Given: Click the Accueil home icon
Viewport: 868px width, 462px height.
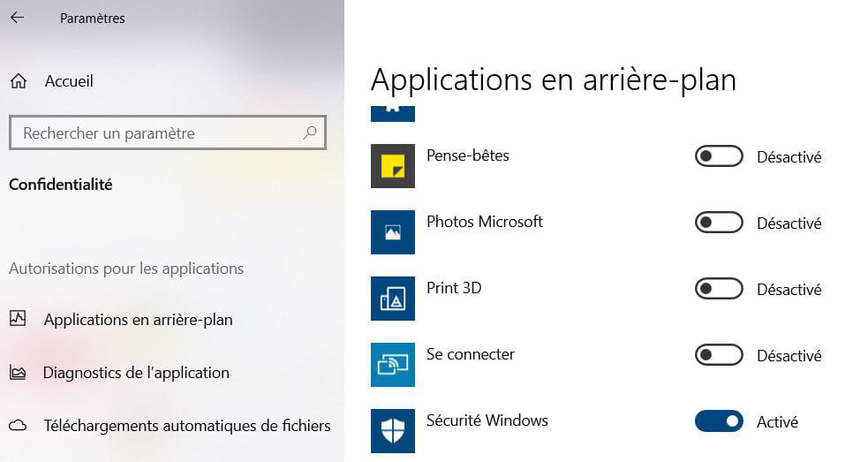Looking at the screenshot, I should coord(19,81).
